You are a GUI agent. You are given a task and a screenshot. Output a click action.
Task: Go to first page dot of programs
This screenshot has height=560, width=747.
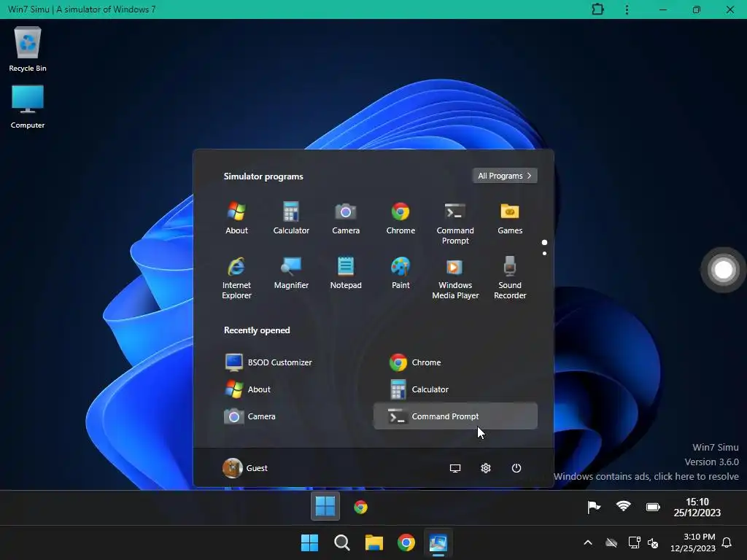[544, 242]
